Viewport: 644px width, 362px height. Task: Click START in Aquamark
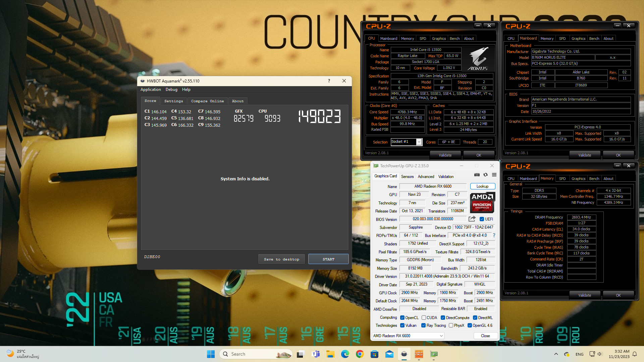pos(328,259)
